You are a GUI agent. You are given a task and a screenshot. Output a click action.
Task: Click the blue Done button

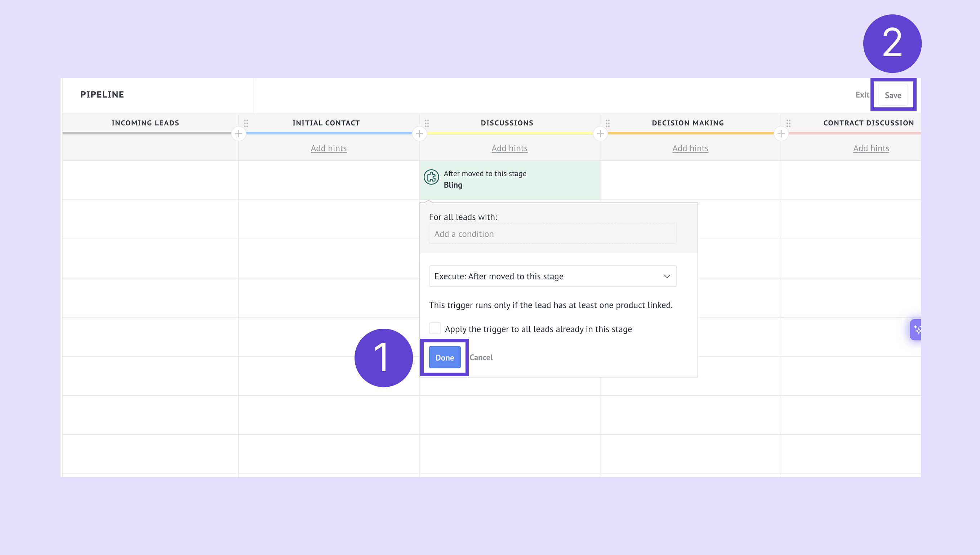pyautogui.click(x=444, y=358)
